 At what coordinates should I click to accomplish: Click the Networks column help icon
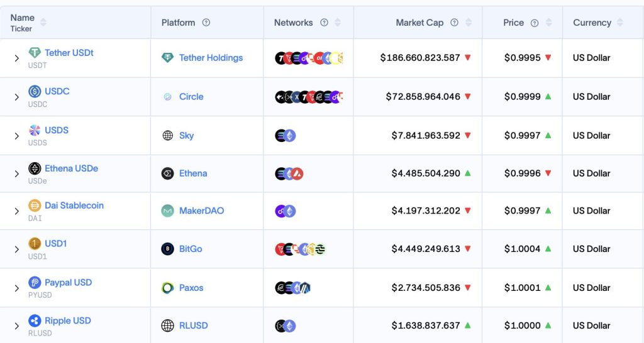tap(324, 23)
